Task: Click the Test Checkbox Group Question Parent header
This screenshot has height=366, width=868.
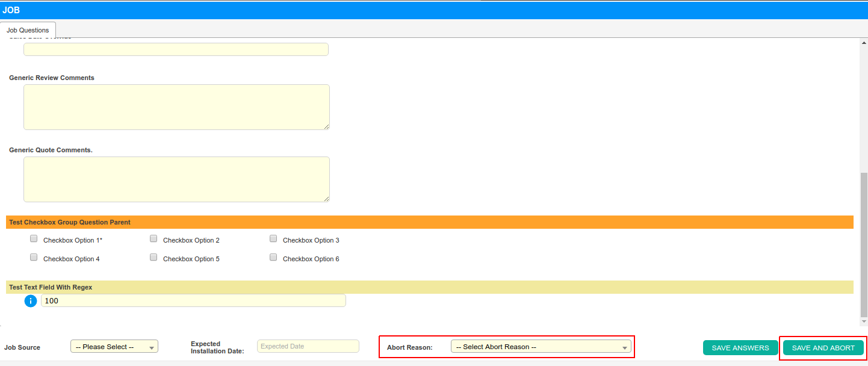Action: point(430,222)
